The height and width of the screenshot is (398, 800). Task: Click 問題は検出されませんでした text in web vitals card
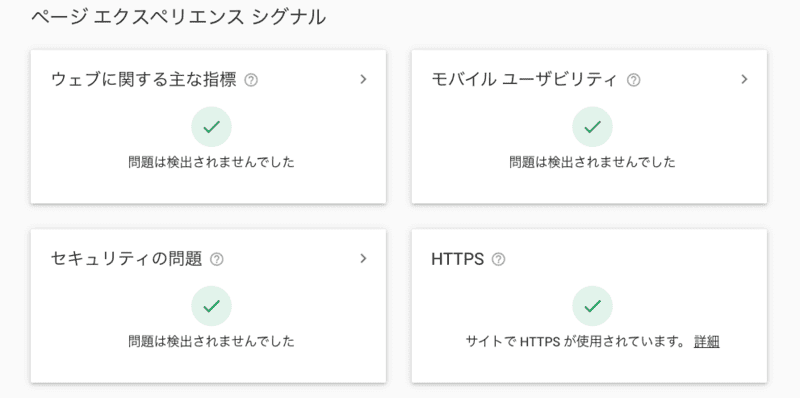click(x=211, y=163)
